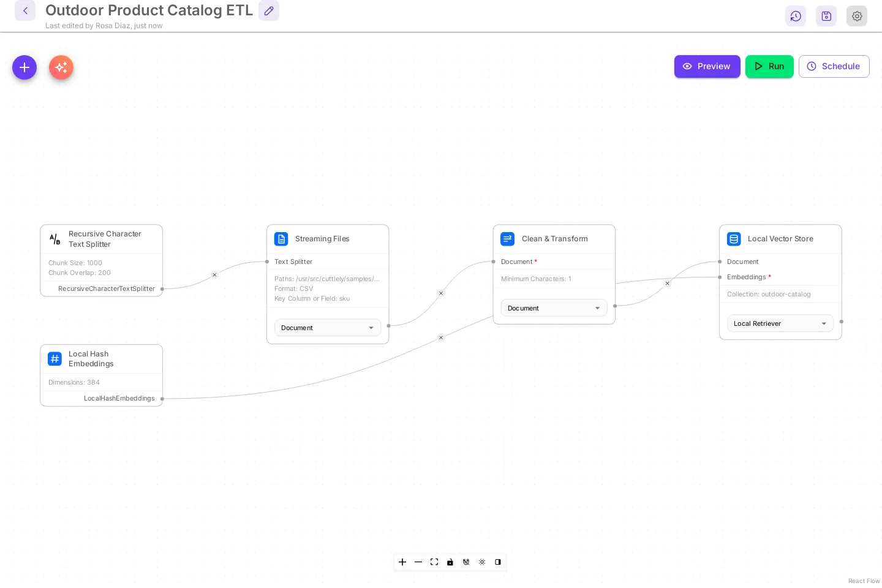Image resolution: width=882 pixels, height=588 pixels.
Task: Click Document input handle on Clean & Transform
Action: pyautogui.click(x=494, y=262)
